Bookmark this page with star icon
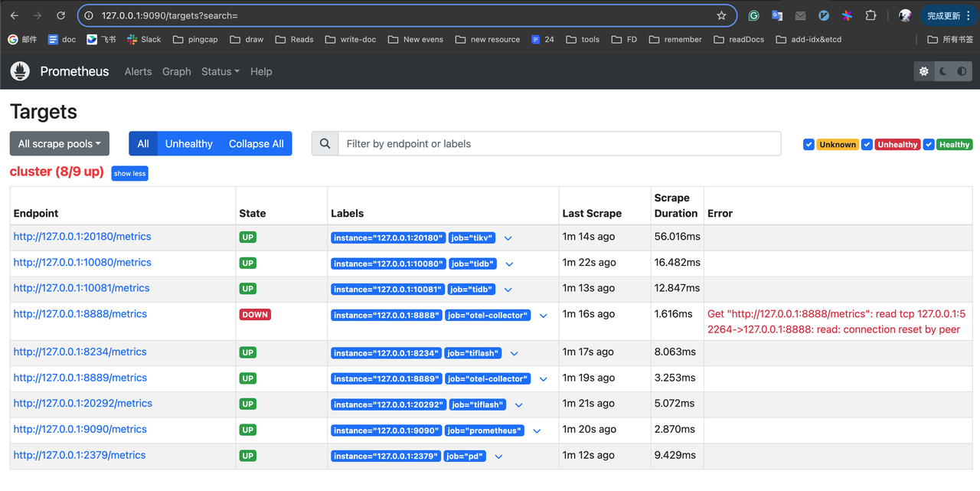The width and height of the screenshot is (980, 491). [x=721, y=15]
